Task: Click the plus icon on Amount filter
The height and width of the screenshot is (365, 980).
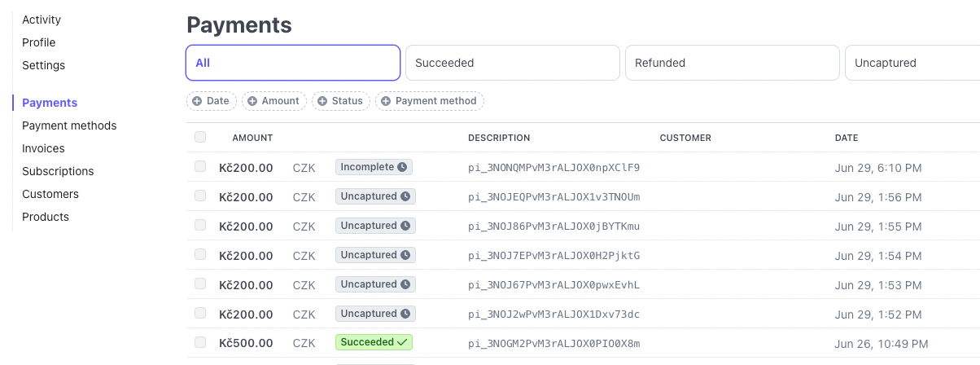Action: click(252, 101)
